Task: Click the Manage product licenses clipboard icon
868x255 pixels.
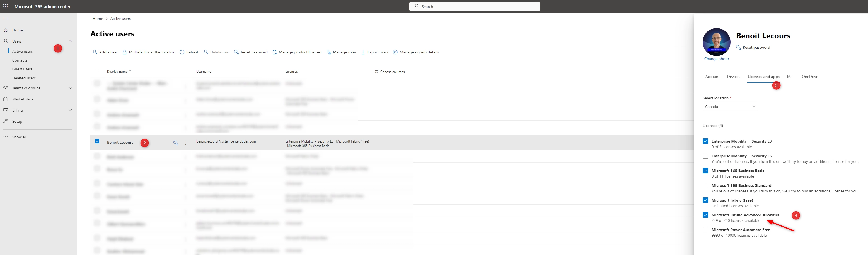Action: 274,52
